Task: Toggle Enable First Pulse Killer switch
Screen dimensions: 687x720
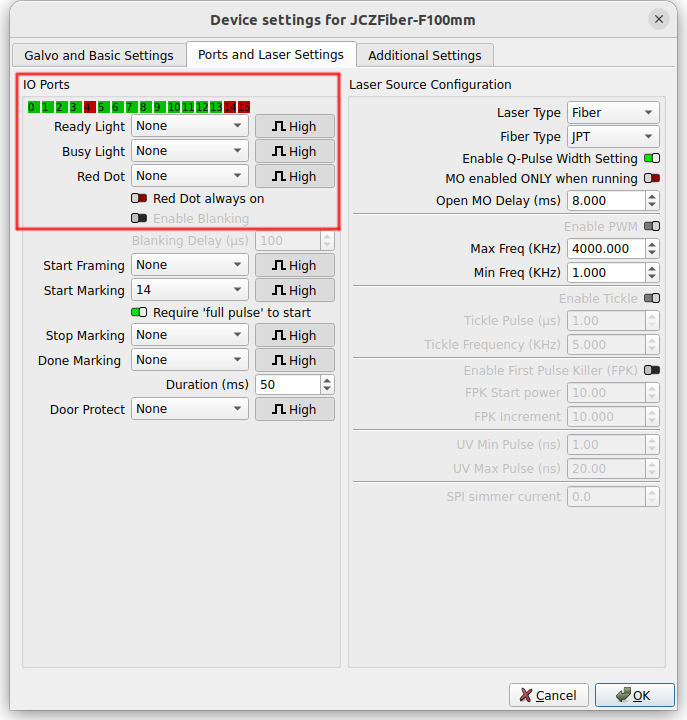Action: click(652, 370)
